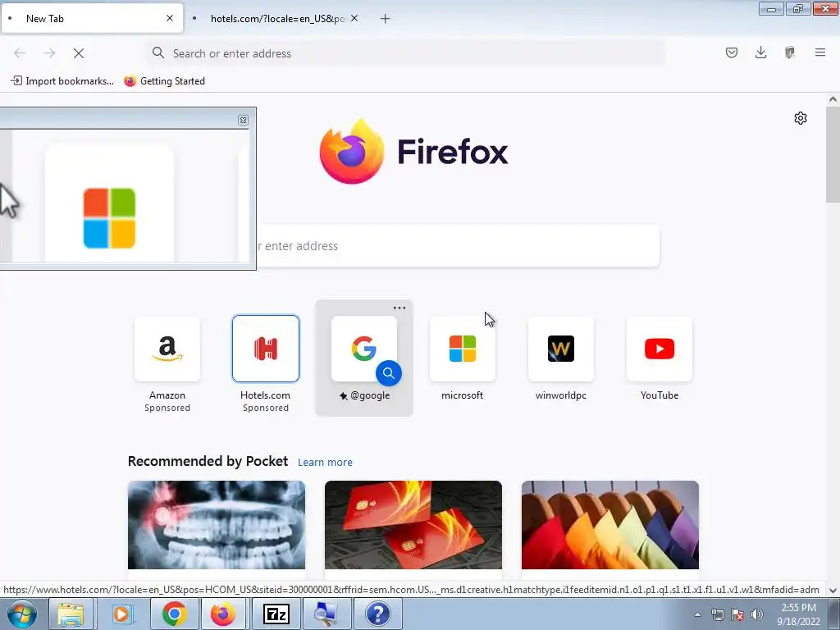
Task: Open the Windows Start menu
Action: [x=22, y=614]
